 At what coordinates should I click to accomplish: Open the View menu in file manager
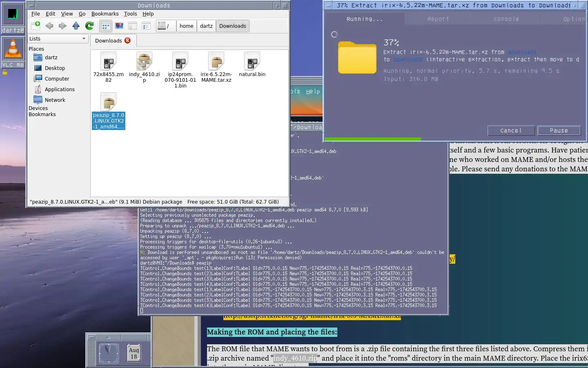(67, 13)
